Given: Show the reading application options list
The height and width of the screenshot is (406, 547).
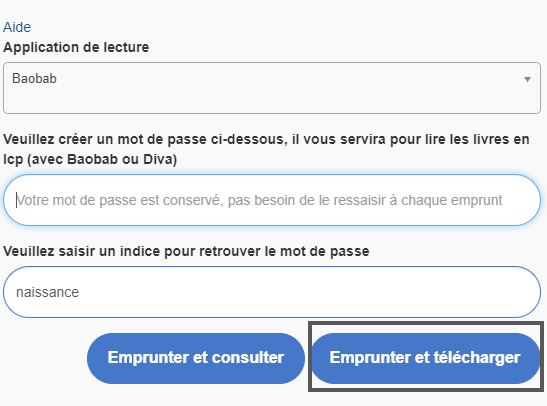Looking at the screenshot, I should [x=272, y=88].
